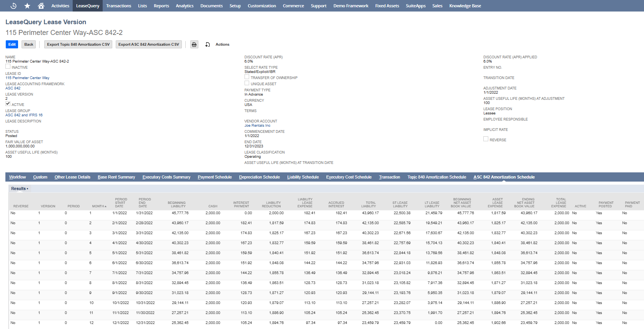Image resolution: width=644 pixels, height=329 pixels.
Task: Open the Topic 840 Amortization Schedule tab
Action: [x=436, y=177]
